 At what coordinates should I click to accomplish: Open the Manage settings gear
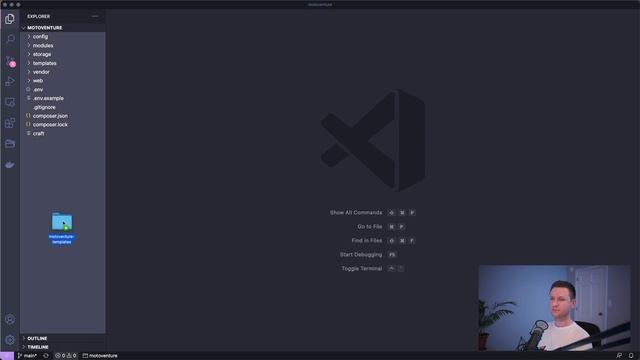point(10,340)
